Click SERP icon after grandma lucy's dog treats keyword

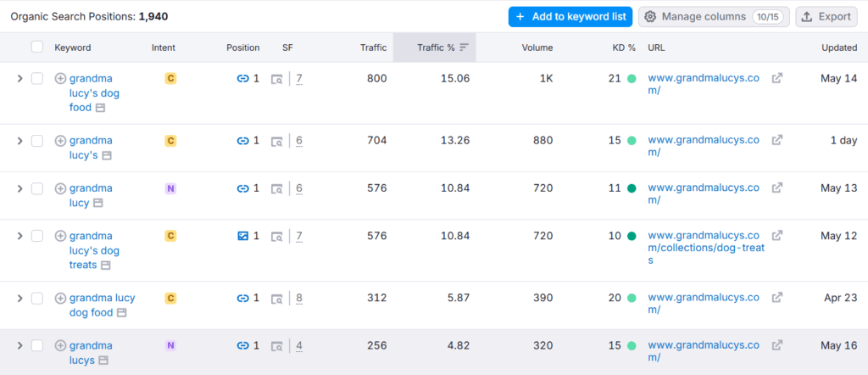[x=106, y=266]
